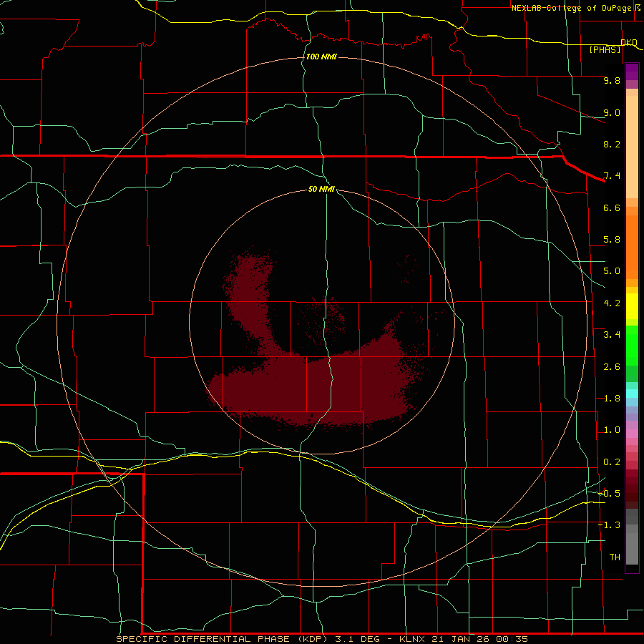Click the 1.0 scale value

(x=612, y=430)
